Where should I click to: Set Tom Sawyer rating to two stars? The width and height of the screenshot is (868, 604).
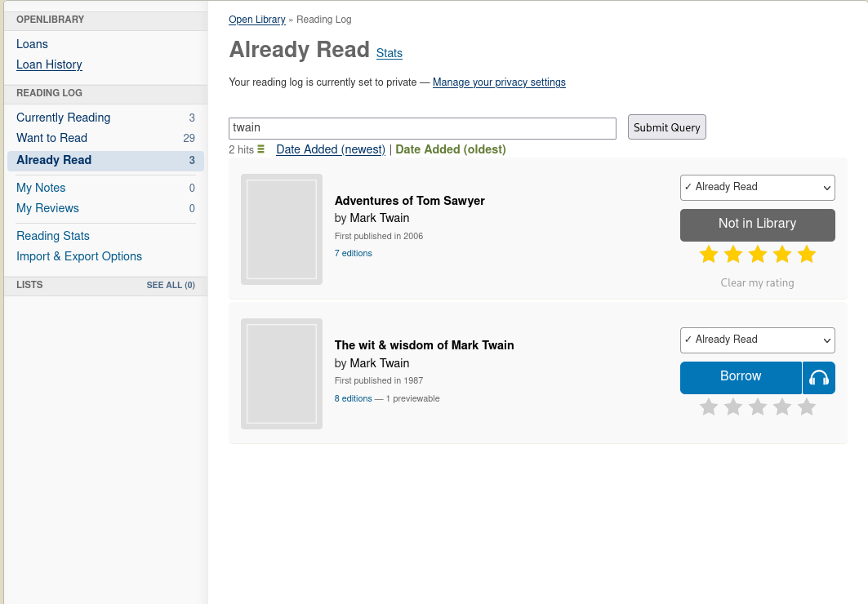point(733,255)
